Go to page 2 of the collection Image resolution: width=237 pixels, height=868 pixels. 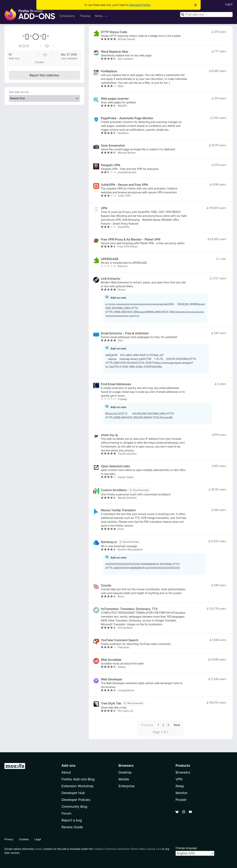click(x=163, y=725)
